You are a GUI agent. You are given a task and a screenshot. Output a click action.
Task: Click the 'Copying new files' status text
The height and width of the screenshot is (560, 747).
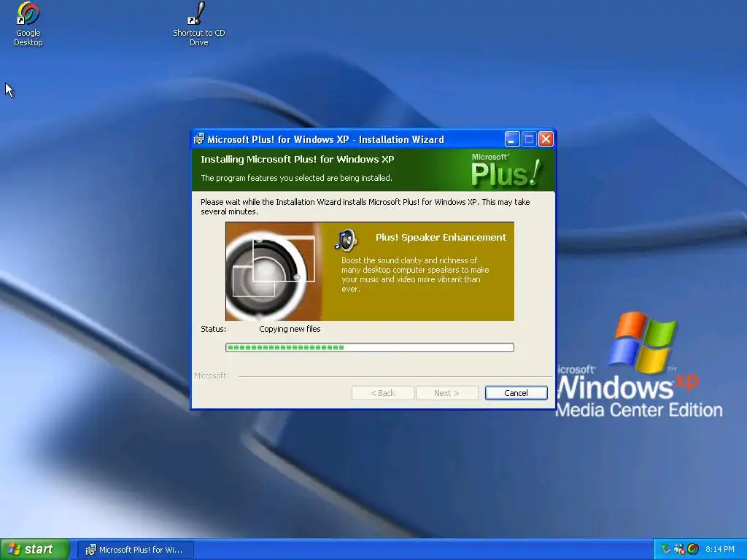tap(290, 329)
